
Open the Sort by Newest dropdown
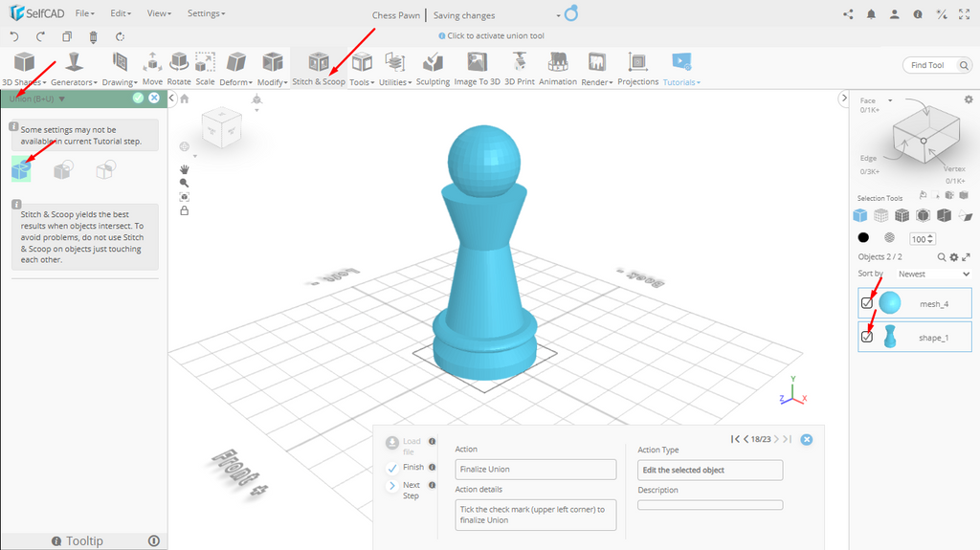point(932,274)
